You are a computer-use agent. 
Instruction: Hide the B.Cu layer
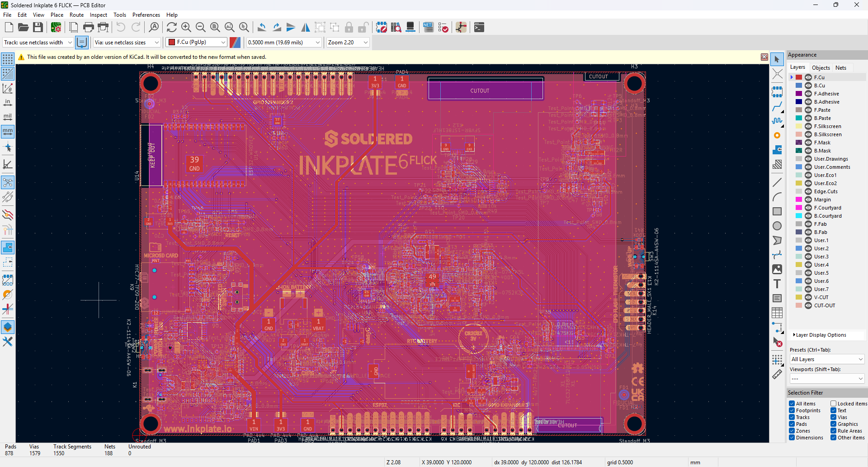click(x=808, y=86)
